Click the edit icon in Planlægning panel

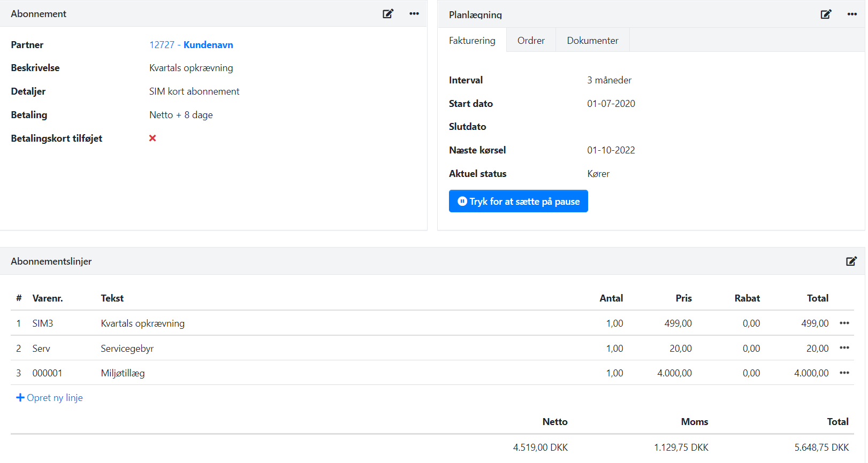pyautogui.click(x=826, y=14)
